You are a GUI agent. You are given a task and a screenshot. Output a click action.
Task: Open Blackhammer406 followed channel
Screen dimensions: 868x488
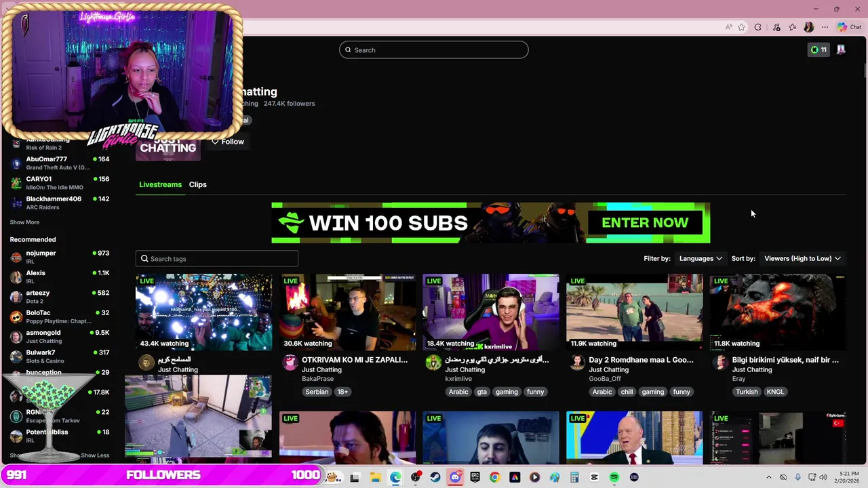[60, 203]
